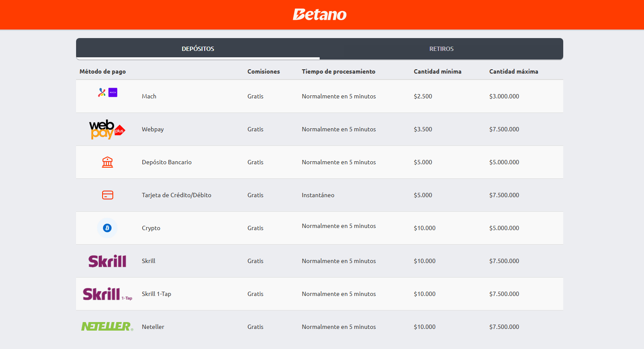Image resolution: width=644 pixels, height=349 pixels.
Task: Switch to the Retiros tab
Action: (441, 49)
